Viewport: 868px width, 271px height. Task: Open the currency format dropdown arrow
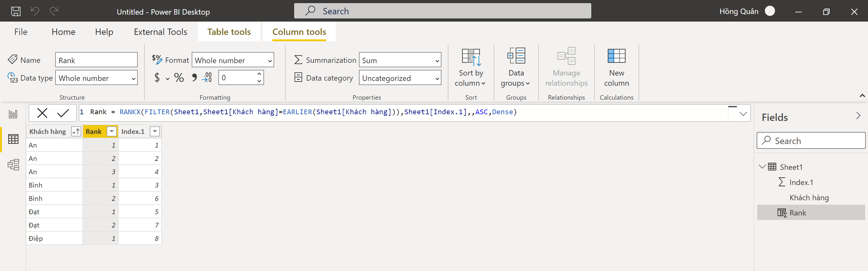168,79
